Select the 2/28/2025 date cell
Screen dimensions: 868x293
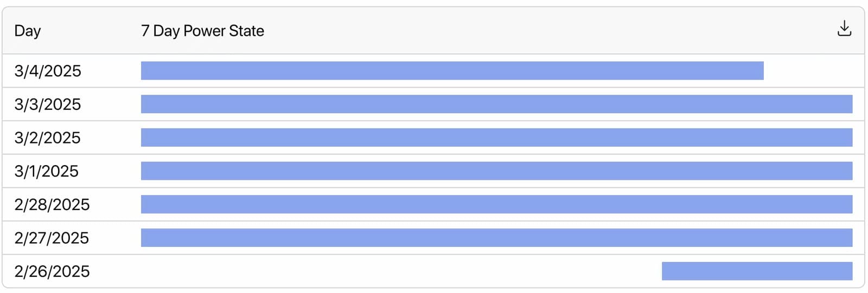pyautogui.click(x=52, y=205)
